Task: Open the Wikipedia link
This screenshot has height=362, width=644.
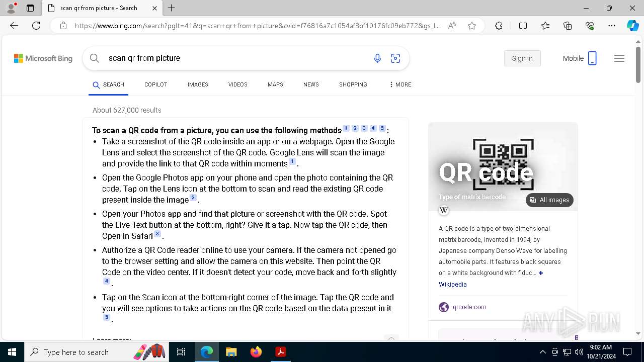Action: [x=452, y=285]
